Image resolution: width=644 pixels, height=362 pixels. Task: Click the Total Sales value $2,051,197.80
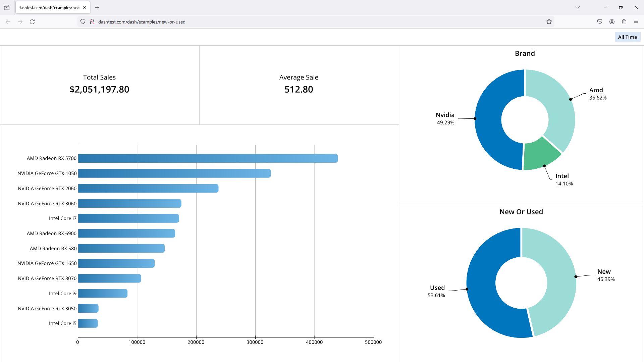click(99, 90)
